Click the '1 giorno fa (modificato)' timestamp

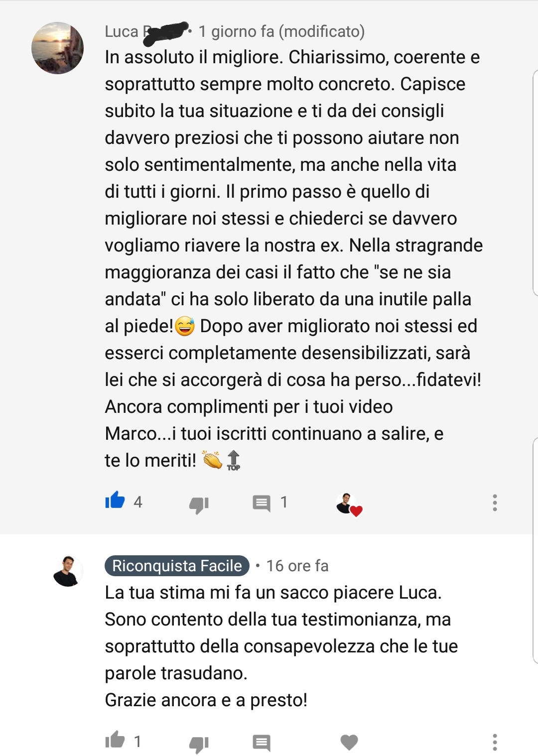point(281,31)
